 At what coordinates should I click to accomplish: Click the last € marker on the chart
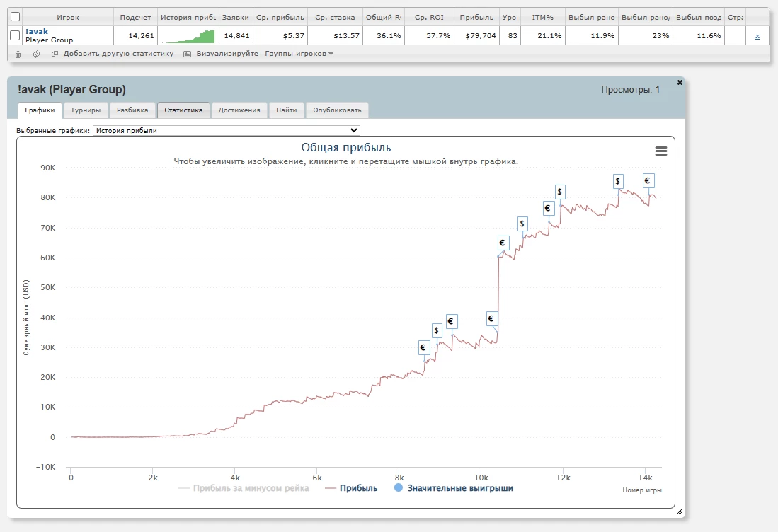click(647, 180)
